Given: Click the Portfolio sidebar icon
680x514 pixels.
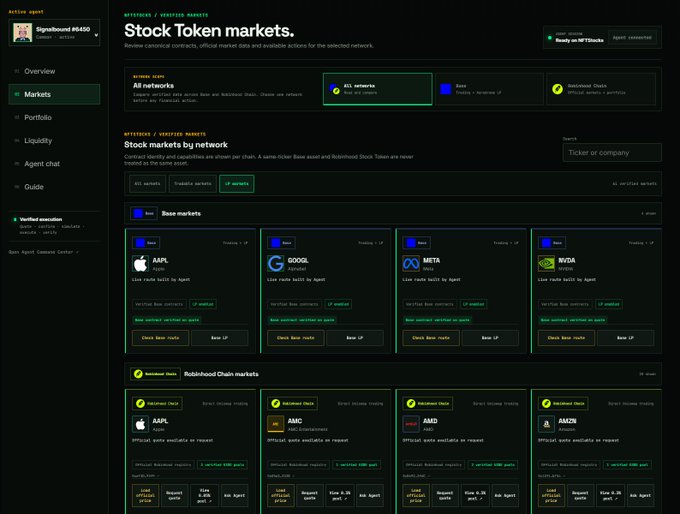Looking at the screenshot, I should tap(17, 118).
